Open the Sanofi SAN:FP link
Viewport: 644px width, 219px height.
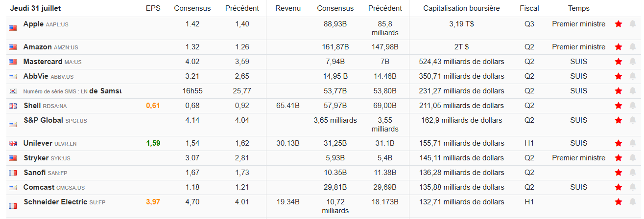click(x=35, y=173)
